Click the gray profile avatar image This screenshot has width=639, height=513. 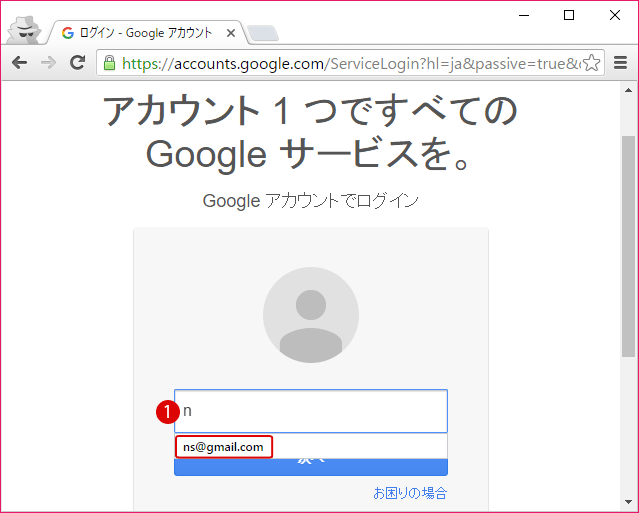pyautogui.click(x=310, y=315)
